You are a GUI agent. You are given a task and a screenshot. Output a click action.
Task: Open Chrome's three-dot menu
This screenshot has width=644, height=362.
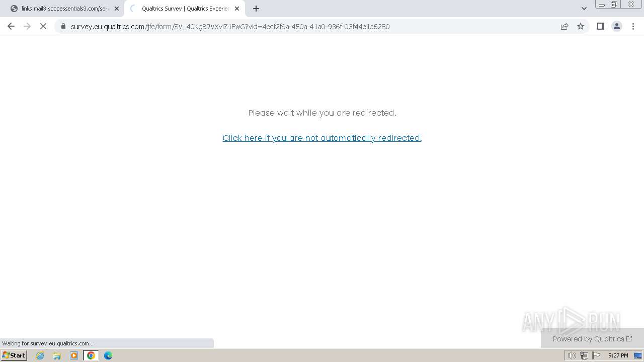[x=633, y=26]
